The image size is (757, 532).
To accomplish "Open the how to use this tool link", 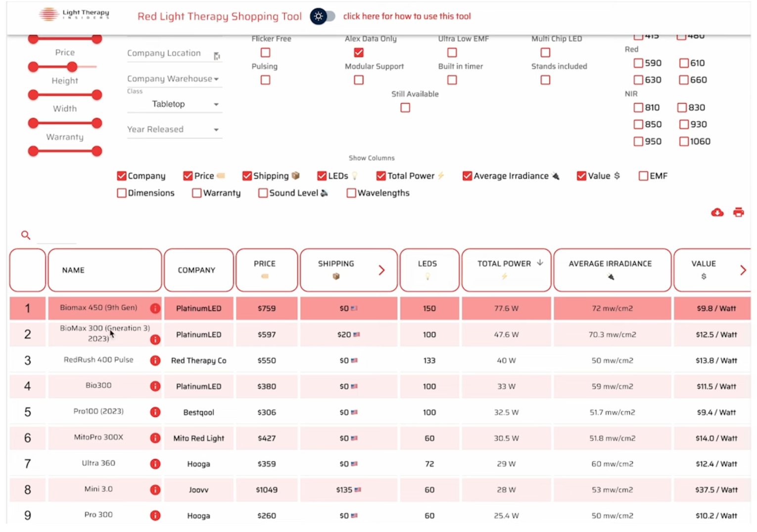I will pyautogui.click(x=407, y=16).
